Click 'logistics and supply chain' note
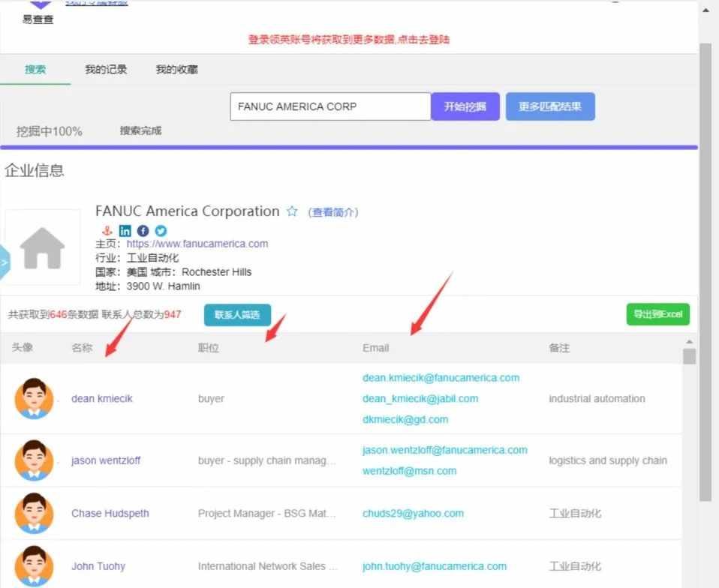Screen dimensions: 719x588 click(x=608, y=460)
